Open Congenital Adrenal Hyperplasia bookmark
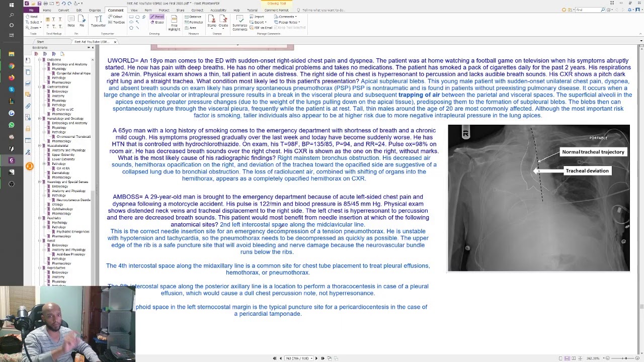 click(x=73, y=73)
